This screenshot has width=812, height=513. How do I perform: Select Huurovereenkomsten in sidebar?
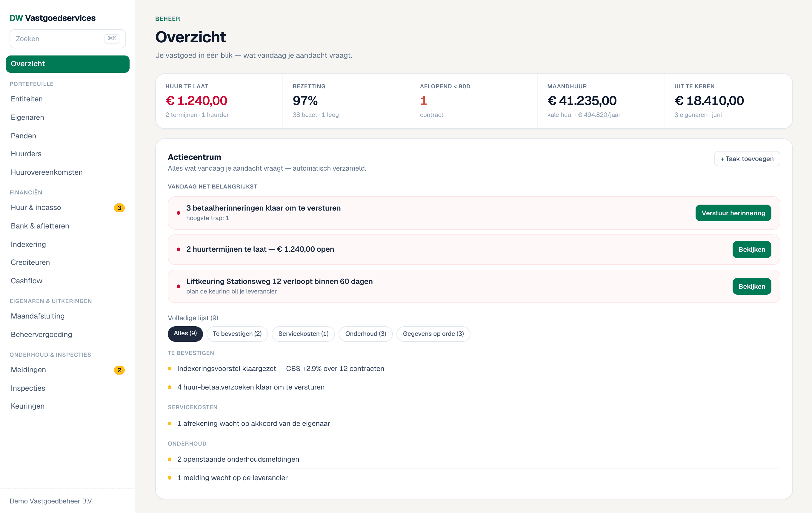[67, 172]
